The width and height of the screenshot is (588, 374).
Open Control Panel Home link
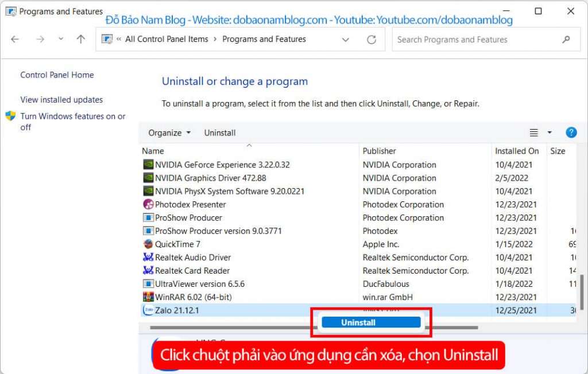coord(57,75)
